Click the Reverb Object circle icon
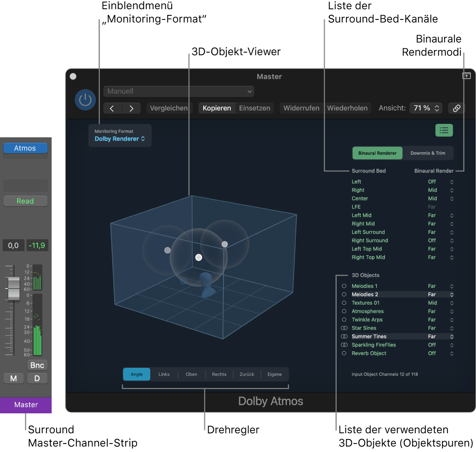476x452 pixels. coord(344,353)
